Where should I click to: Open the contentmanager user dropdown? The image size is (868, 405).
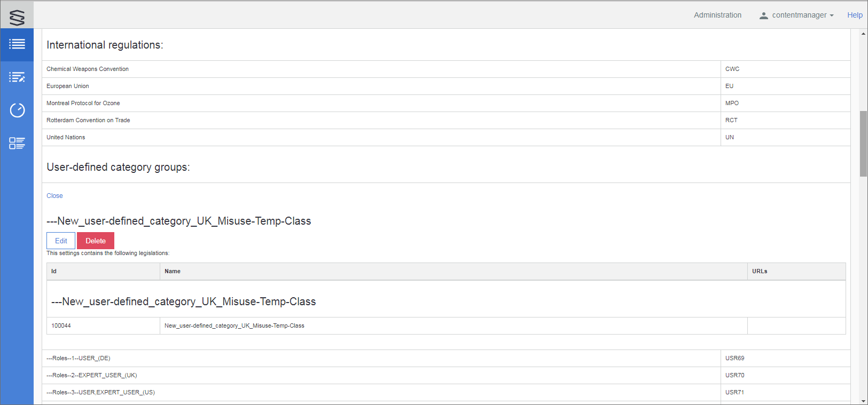(x=802, y=15)
